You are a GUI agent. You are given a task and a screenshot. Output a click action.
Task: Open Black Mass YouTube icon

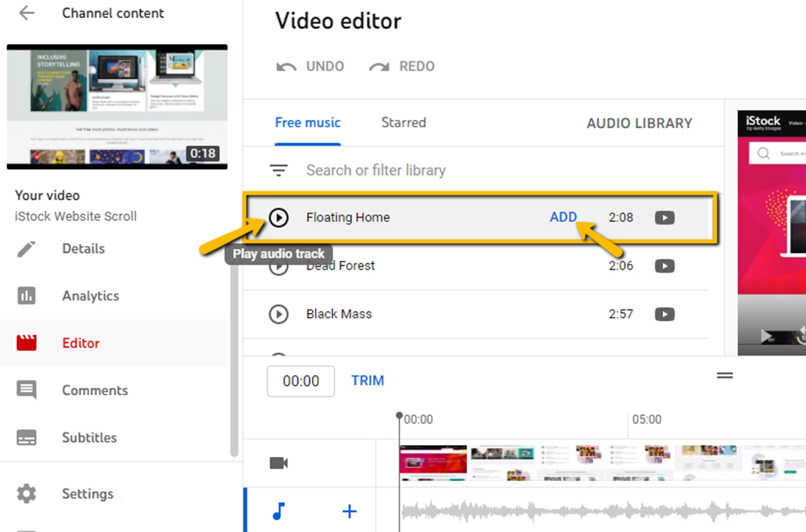(x=664, y=314)
